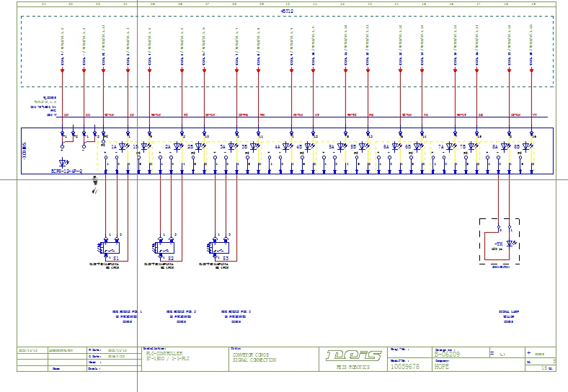This screenshot has width=568, height=392.
Task: Click the -X0IB5 vertical device tag
Action: pyautogui.click(x=25, y=151)
